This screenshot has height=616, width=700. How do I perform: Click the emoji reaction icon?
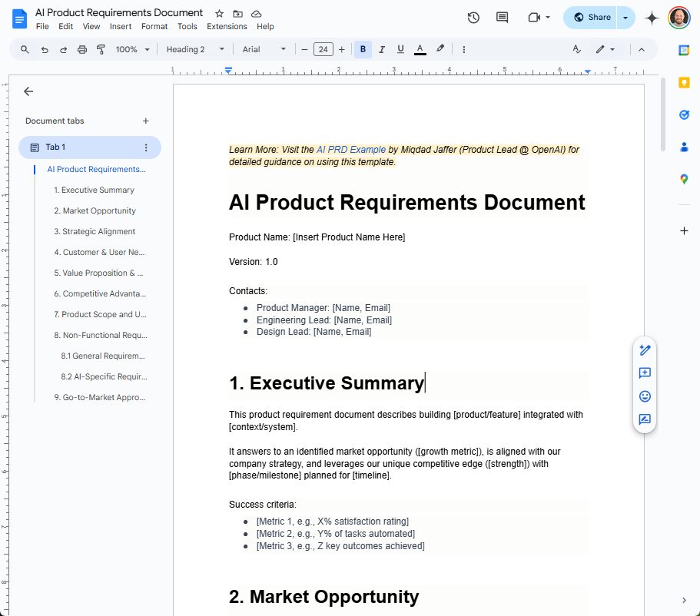[x=644, y=396]
